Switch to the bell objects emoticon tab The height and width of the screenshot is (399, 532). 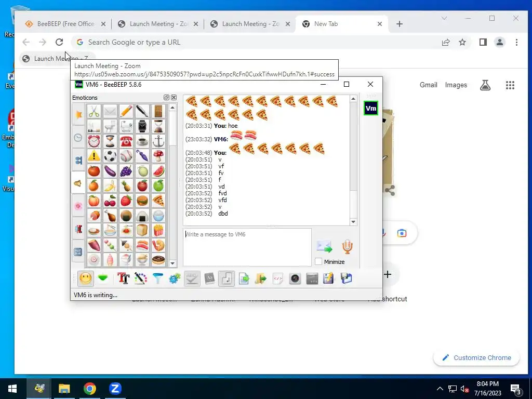(x=78, y=183)
